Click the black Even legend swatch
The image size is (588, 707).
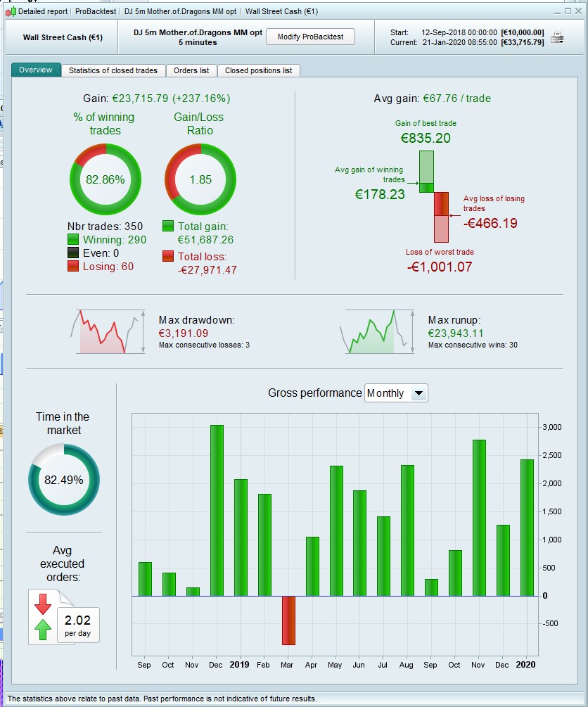[73, 253]
